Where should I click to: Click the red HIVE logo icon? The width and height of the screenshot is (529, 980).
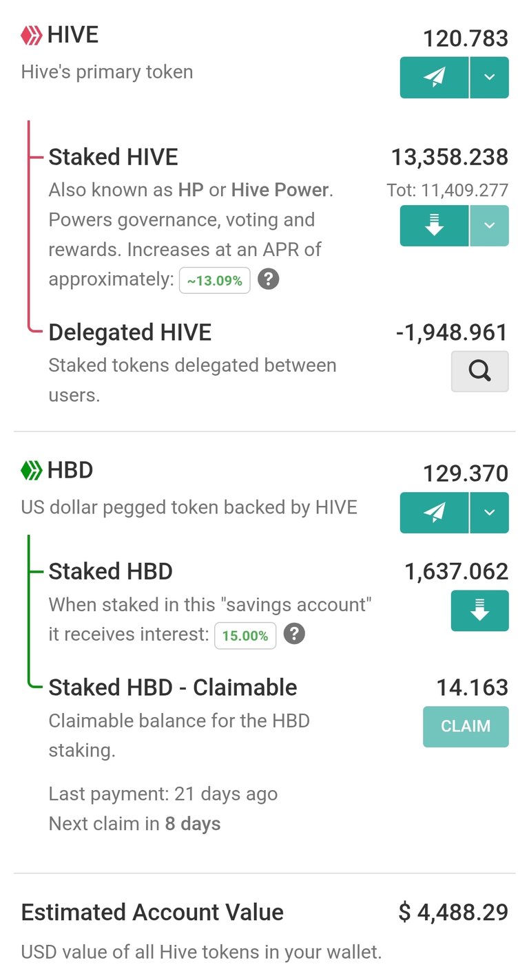tap(32, 34)
